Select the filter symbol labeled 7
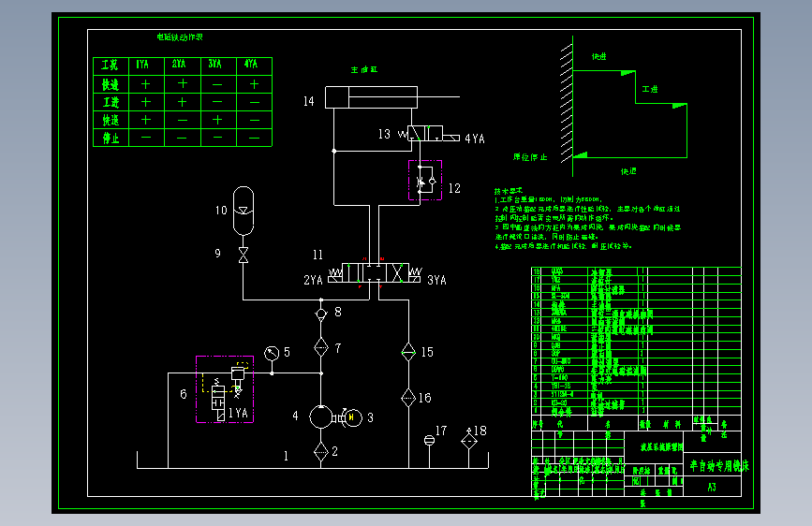 click(321, 347)
